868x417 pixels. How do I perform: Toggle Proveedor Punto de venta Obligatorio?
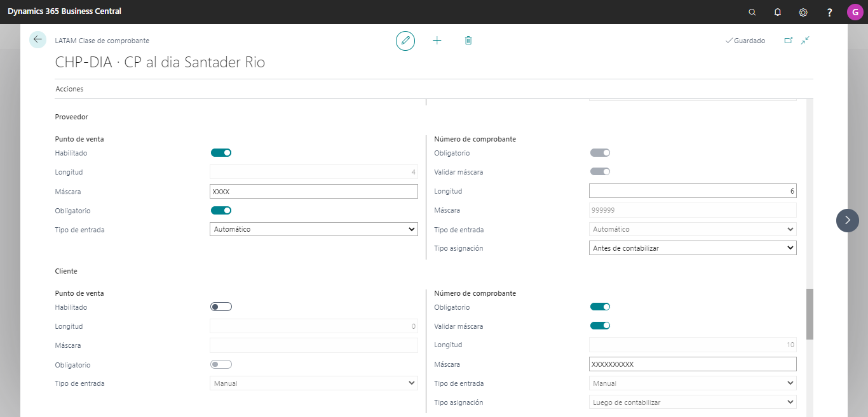221,210
